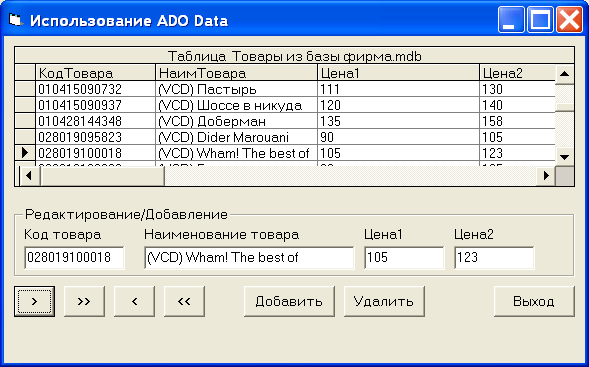
Task: Click Цена1 cell with value 90
Action: coord(399,137)
